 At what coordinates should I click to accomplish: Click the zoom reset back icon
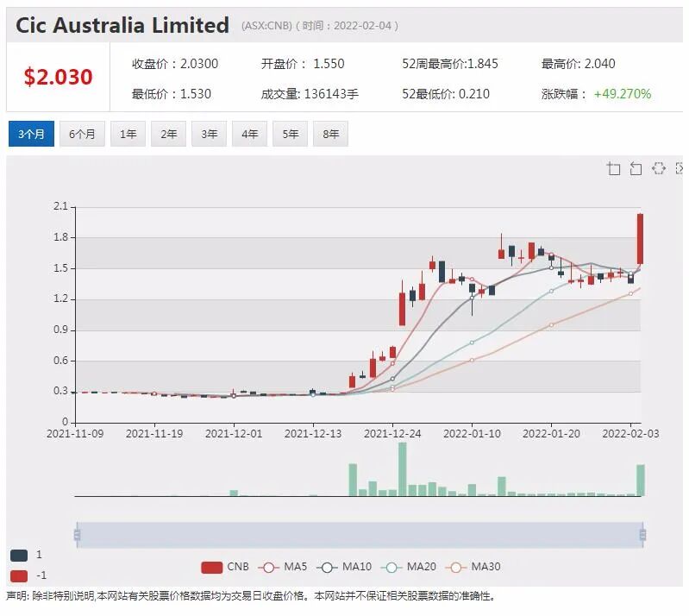pos(636,168)
